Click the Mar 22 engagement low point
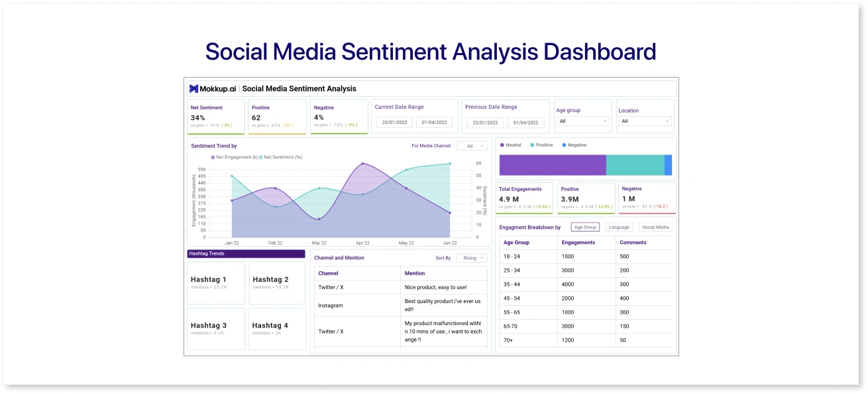Viewport: 868px width, 394px height. 319,219
